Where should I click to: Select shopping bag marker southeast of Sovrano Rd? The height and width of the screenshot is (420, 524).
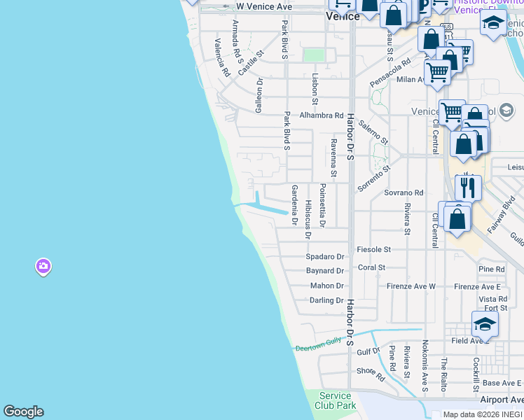pos(457,220)
